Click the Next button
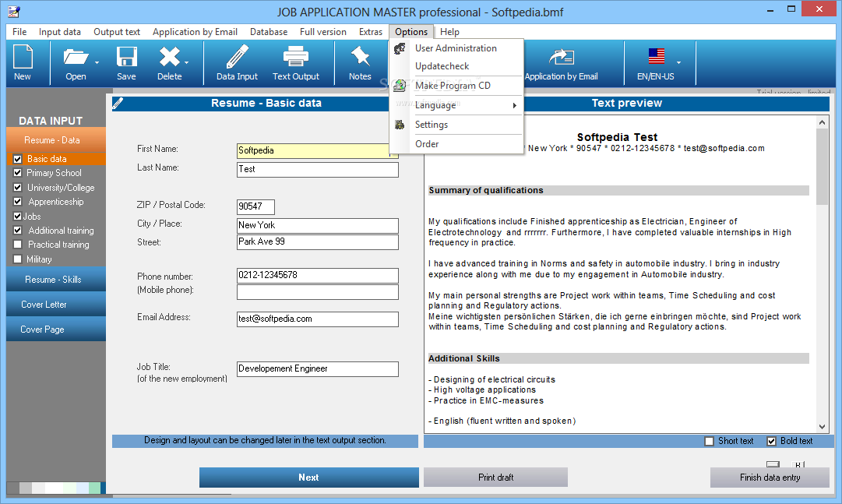Image resolution: width=842 pixels, height=504 pixels. tap(308, 478)
